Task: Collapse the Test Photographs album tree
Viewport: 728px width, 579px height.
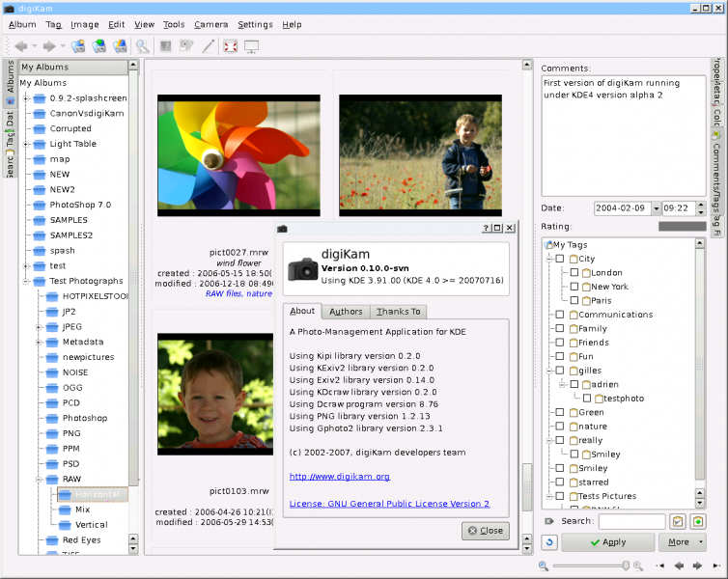Action: (26, 281)
